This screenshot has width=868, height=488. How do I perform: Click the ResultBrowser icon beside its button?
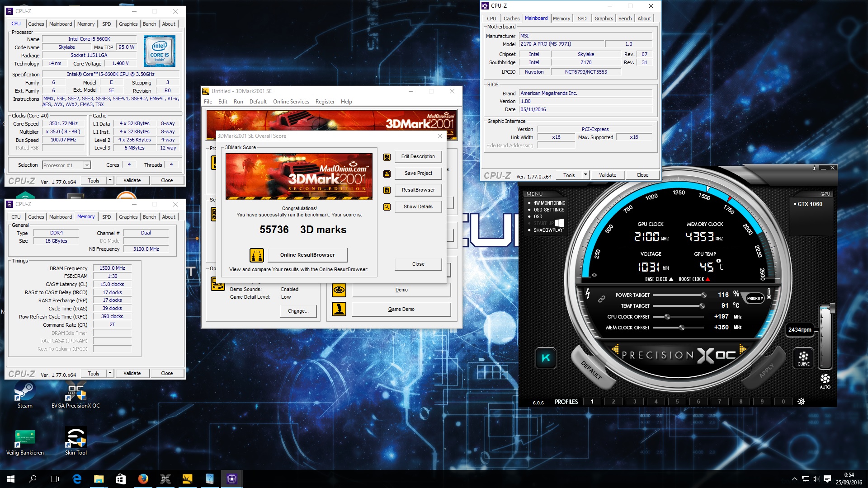(x=387, y=190)
